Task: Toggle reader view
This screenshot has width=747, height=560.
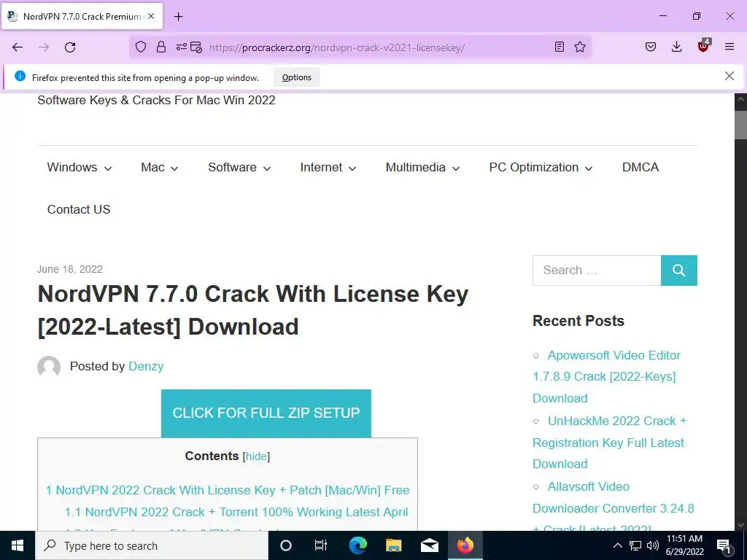Action: click(x=560, y=47)
